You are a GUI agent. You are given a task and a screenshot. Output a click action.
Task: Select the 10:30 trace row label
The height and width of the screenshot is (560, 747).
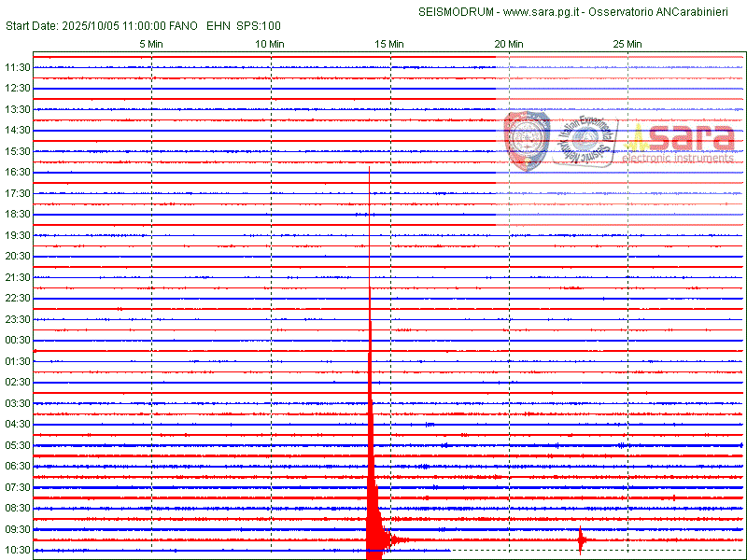pos(19,551)
